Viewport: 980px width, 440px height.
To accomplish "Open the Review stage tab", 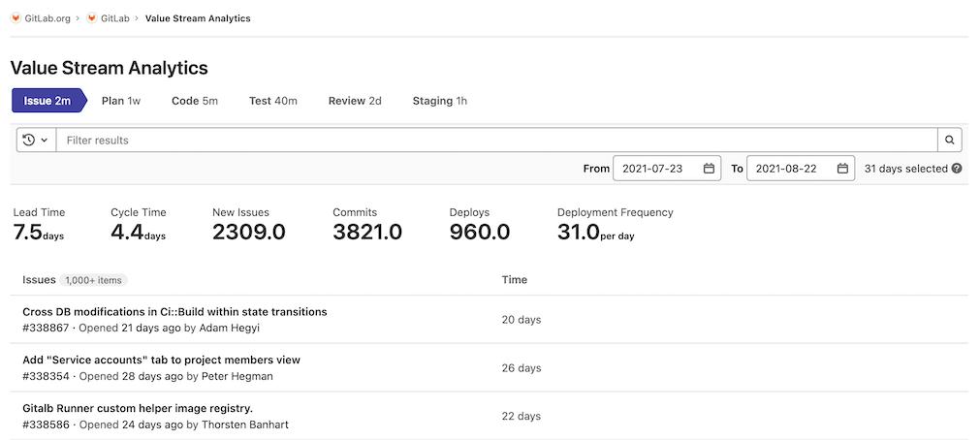I will pos(355,101).
